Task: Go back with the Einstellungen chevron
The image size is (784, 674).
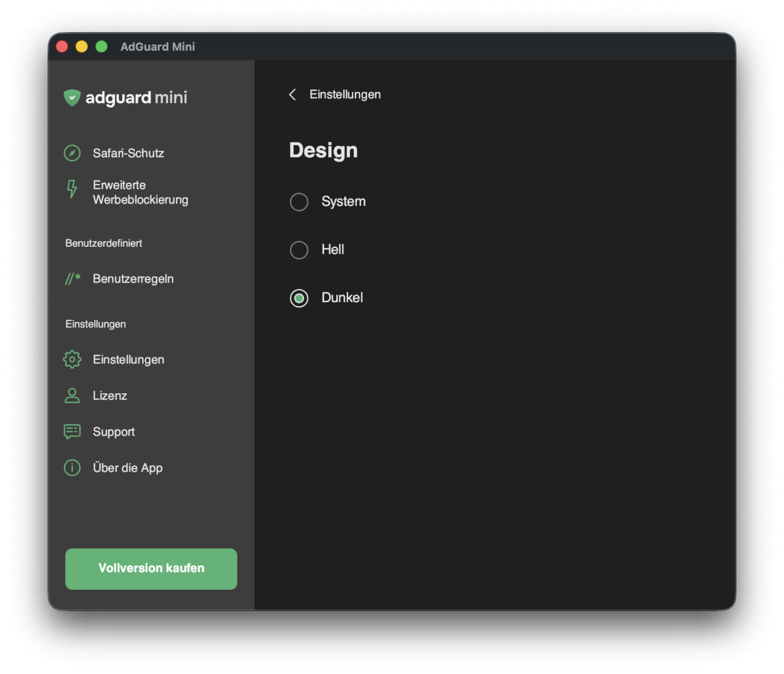Action: (292, 94)
